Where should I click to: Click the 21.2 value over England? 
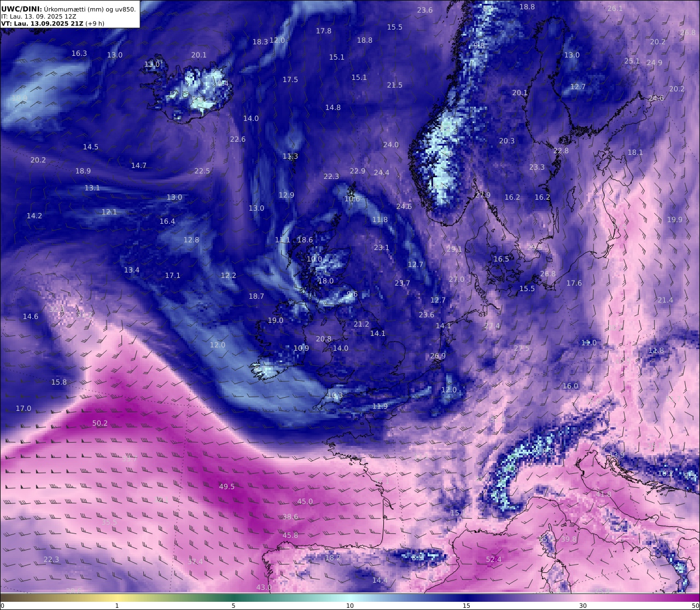point(361,324)
